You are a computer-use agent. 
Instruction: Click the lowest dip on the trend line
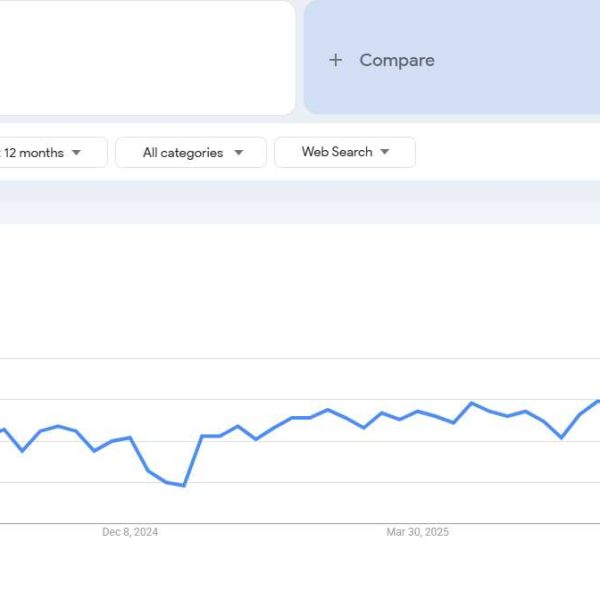pos(184,486)
